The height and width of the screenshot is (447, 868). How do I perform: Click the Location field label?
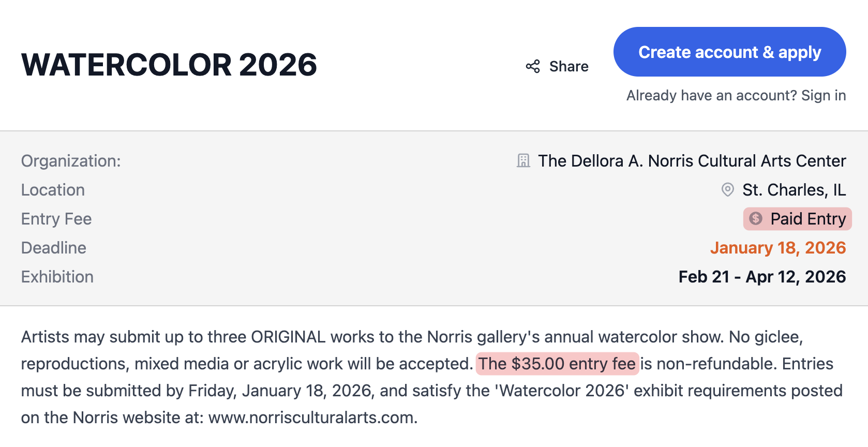(x=53, y=190)
